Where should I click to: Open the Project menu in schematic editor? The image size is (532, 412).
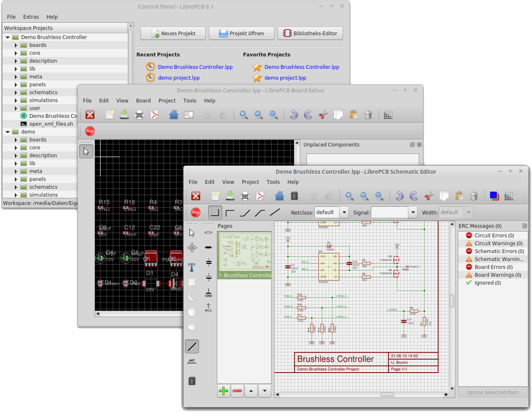click(x=250, y=182)
